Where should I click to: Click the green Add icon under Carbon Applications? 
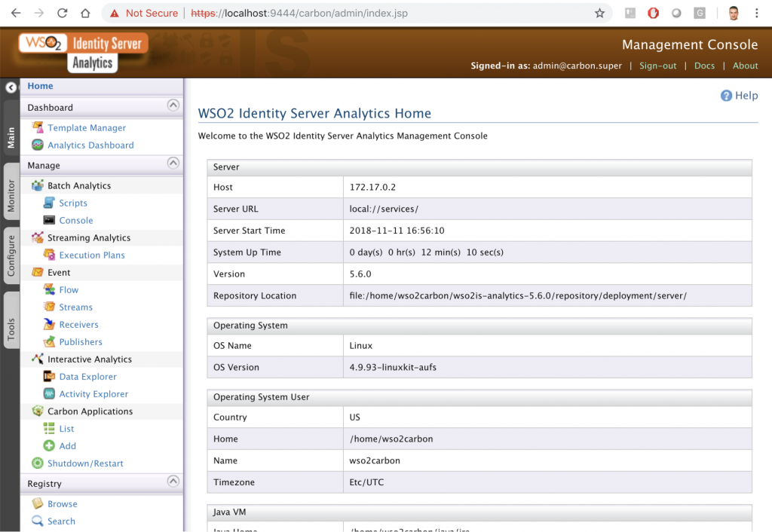[49, 446]
